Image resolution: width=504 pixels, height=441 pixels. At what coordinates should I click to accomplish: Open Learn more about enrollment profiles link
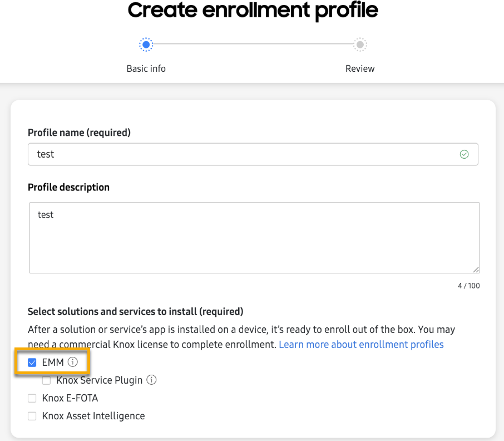pyautogui.click(x=361, y=345)
